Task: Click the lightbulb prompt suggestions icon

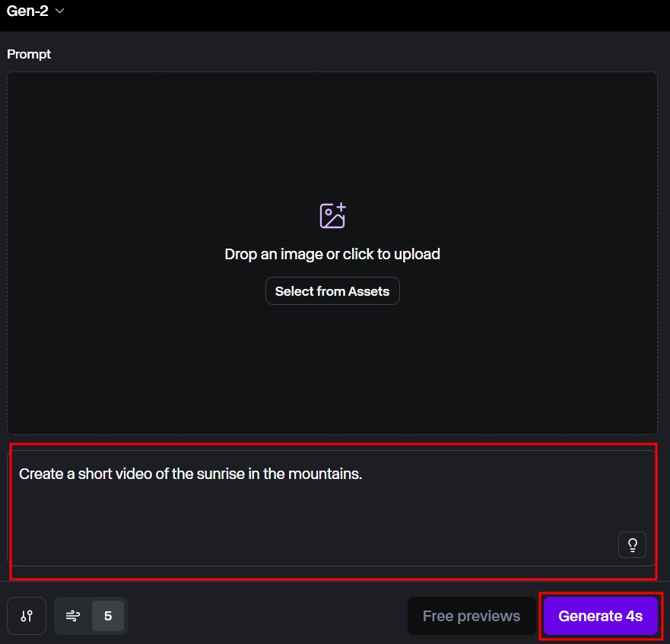Action: (x=632, y=544)
